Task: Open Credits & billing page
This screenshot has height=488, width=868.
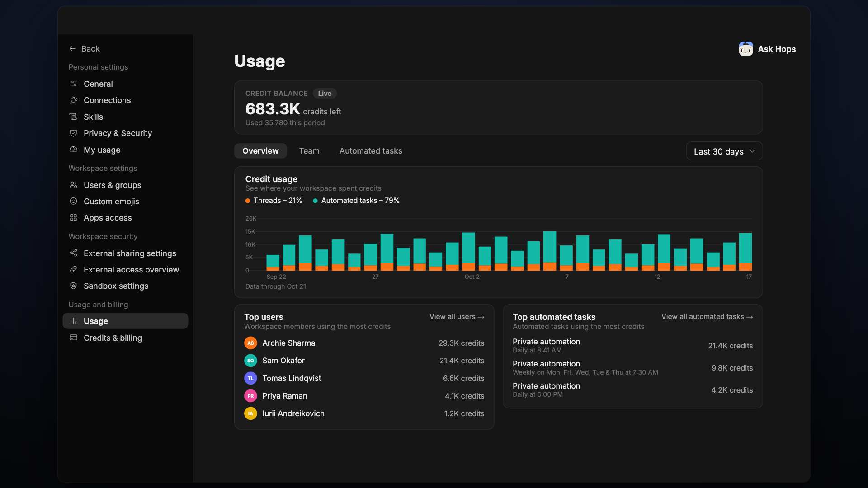Action: [x=125, y=338]
